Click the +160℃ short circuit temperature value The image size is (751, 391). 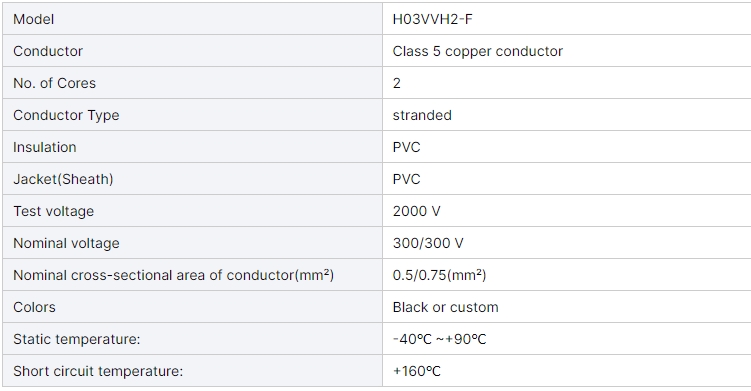(x=416, y=371)
